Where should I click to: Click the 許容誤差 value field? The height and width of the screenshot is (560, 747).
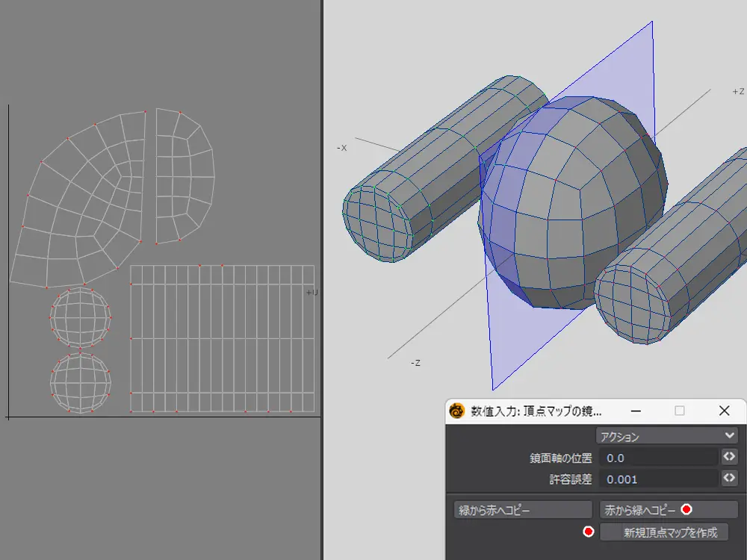[657, 479]
